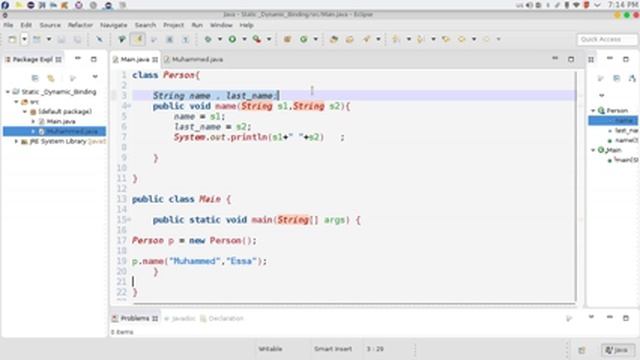Screen dimensions: 640x360
Task: Click the Back navigation arrow icon
Action: (x=462, y=39)
